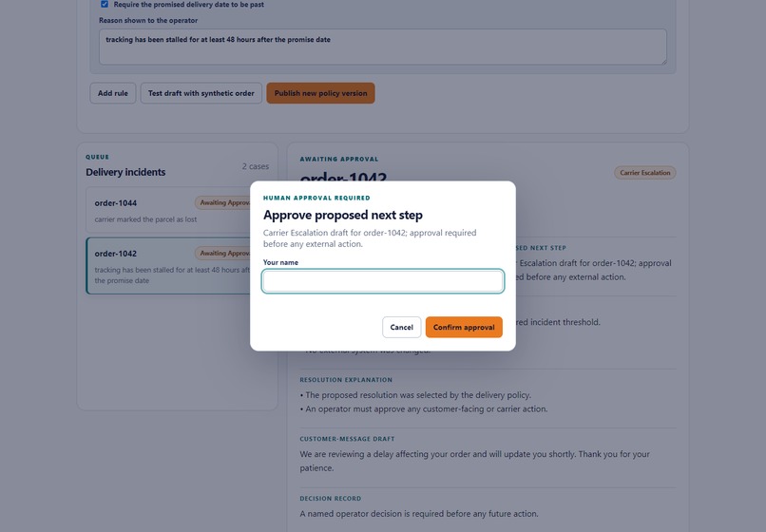Click carrier marked the parcel as lost
Screen dimensions: 766x532
145,219
